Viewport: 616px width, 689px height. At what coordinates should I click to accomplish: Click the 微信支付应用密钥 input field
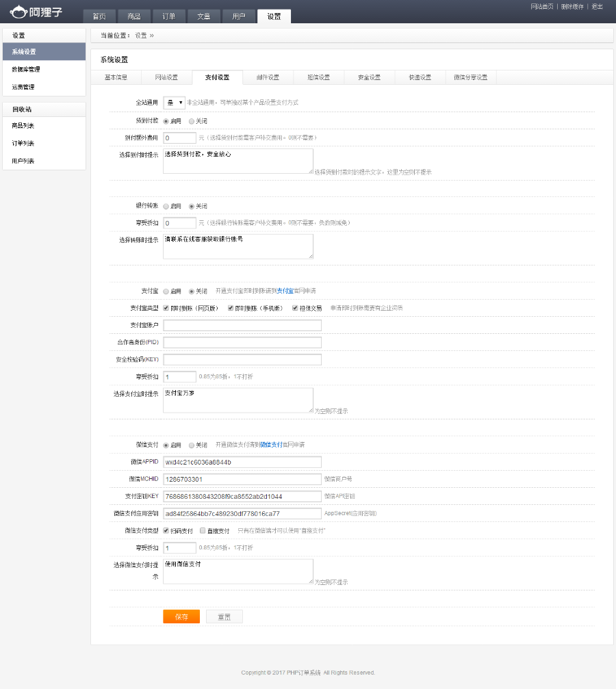point(242,513)
